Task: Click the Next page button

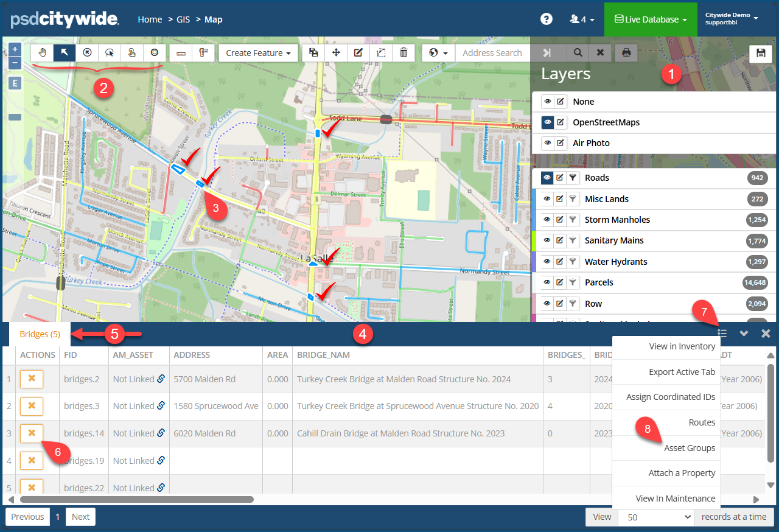Action: (x=80, y=517)
